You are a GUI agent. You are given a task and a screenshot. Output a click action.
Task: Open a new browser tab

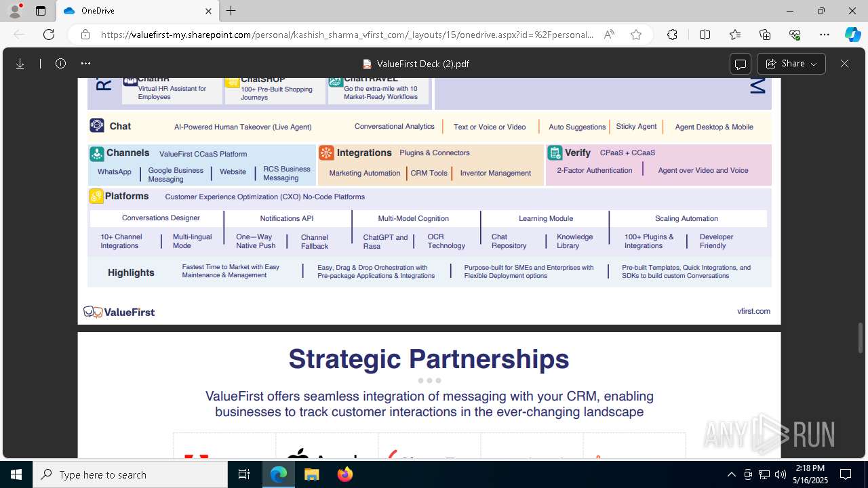(x=231, y=11)
